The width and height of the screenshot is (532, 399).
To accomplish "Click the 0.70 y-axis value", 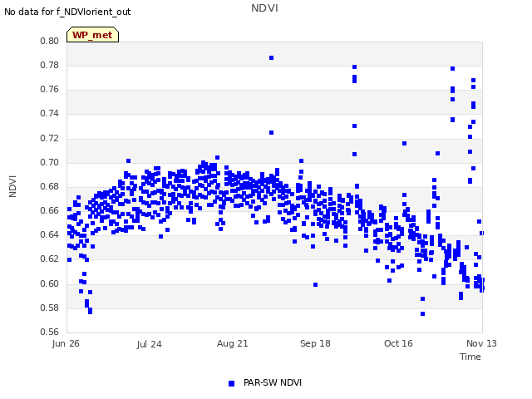I will (50, 163).
